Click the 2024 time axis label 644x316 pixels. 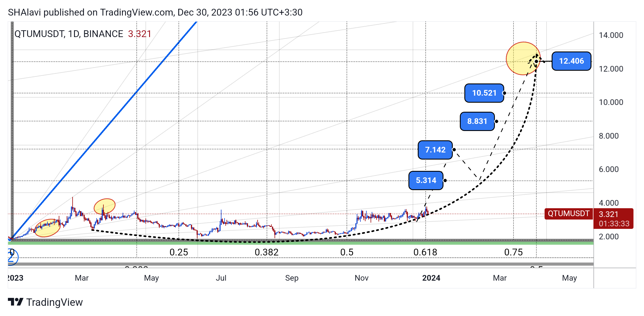coord(431,278)
